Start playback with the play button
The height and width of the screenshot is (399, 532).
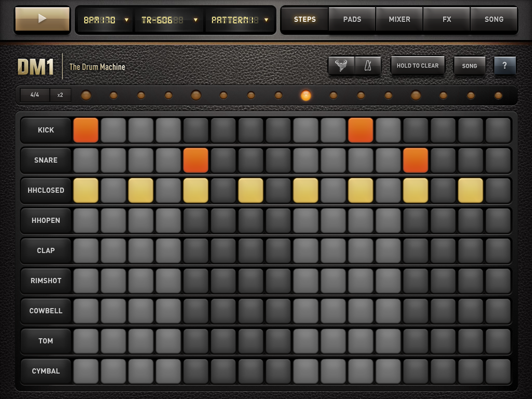[43, 19]
